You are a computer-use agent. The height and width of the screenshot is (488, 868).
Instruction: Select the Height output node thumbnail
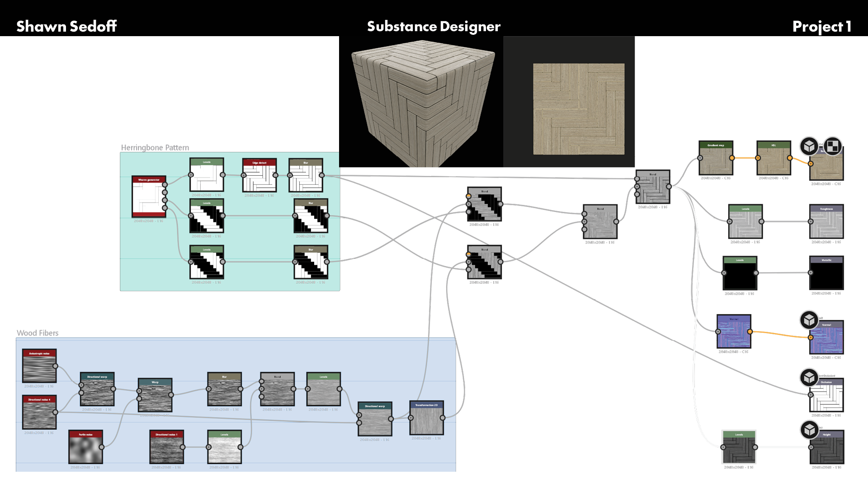(x=826, y=447)
